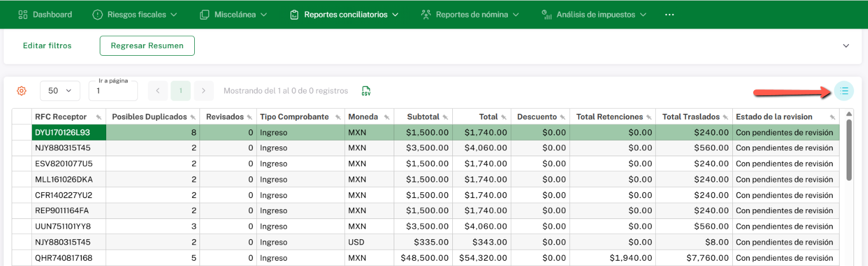Go to the Dashboard tab
The width and height of the screenshot is (868, 266).
pyautogui.click(x=45, y=15)
